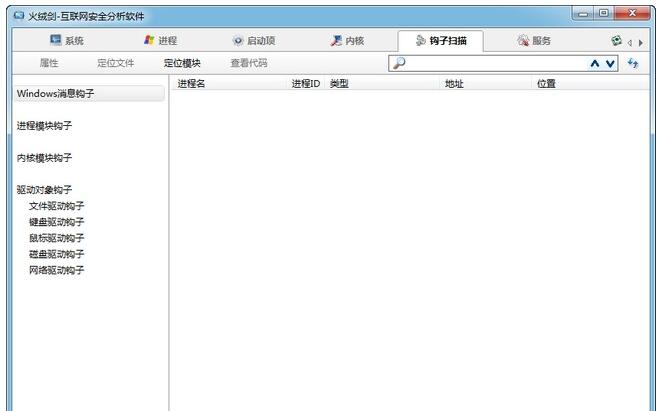Sort by the 地址 column header

tap(486, 84)
